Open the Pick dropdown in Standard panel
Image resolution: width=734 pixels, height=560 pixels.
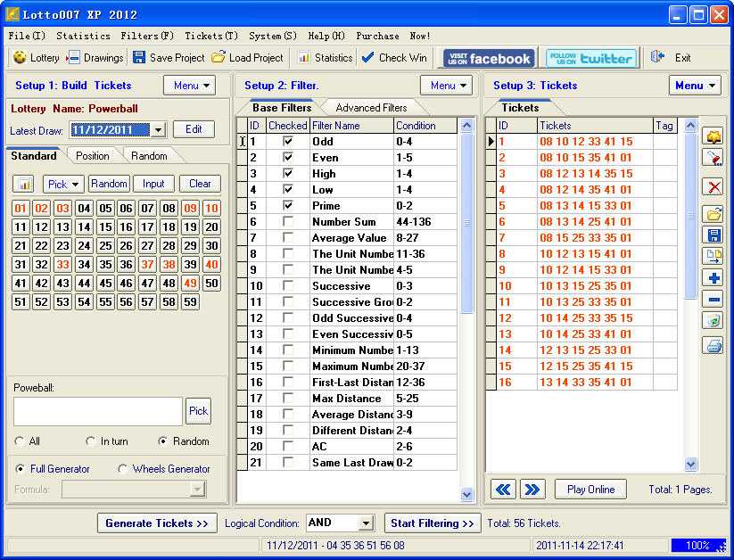(62, 184)
